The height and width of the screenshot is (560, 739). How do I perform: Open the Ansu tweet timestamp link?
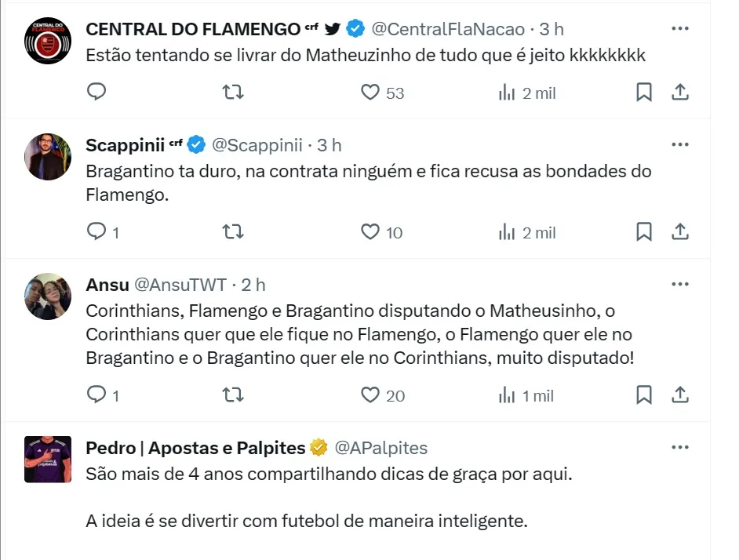[253, 285]
